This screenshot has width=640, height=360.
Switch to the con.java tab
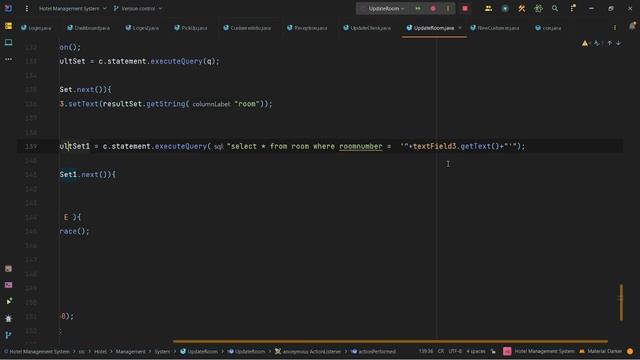click(548, 28)
